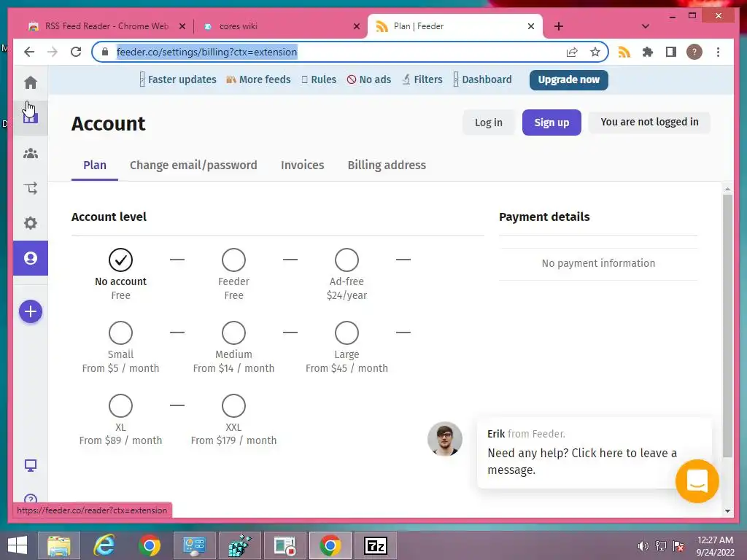The image size is (747, 560).
Task: Choose the Medium plan from $14/month
Action: (x=233, y=332)
